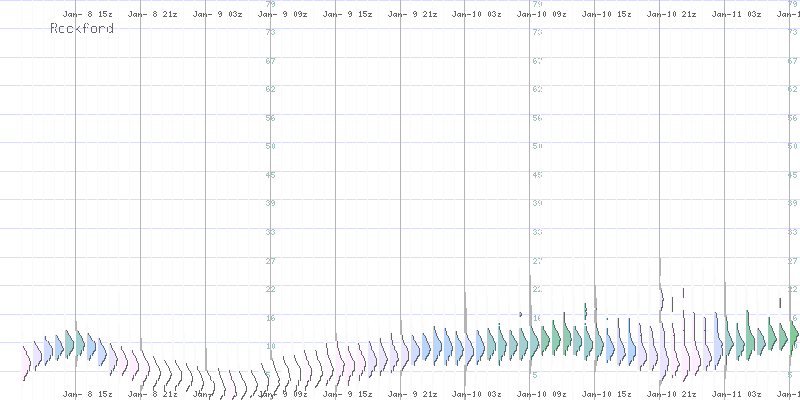Select the bottom Jan-10 03z axis label
The width and height of the screenshot is (800, 400).
tap(477, 394)
